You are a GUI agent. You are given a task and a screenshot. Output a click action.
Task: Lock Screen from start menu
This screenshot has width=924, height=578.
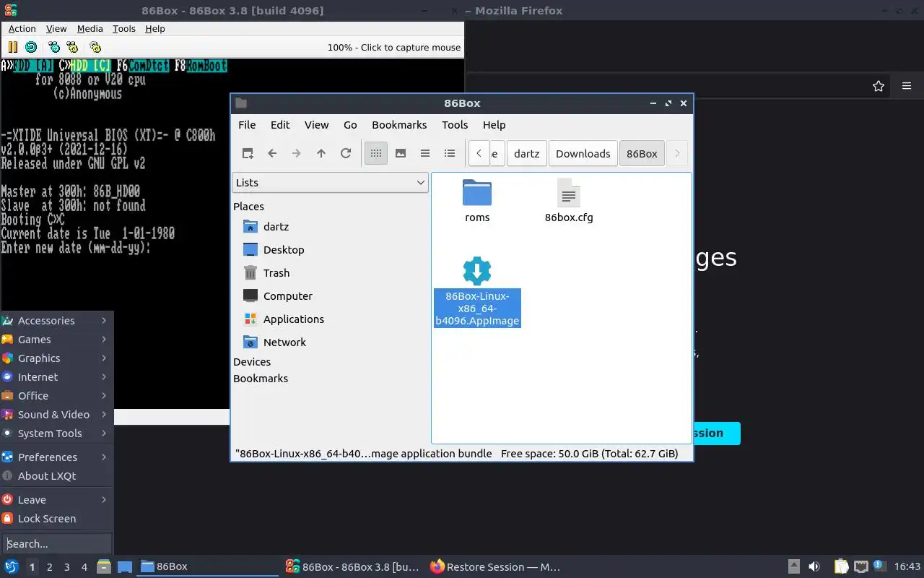(x=56, y=519)
